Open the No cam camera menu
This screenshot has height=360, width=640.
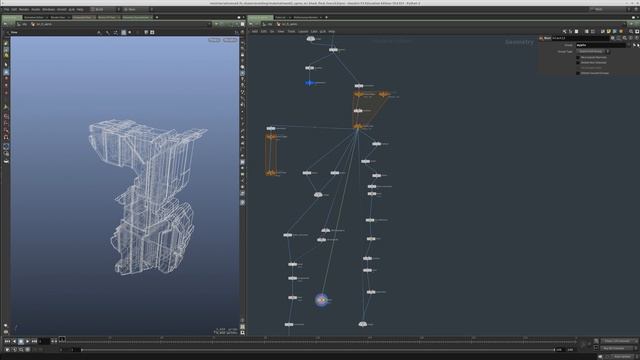230,40
